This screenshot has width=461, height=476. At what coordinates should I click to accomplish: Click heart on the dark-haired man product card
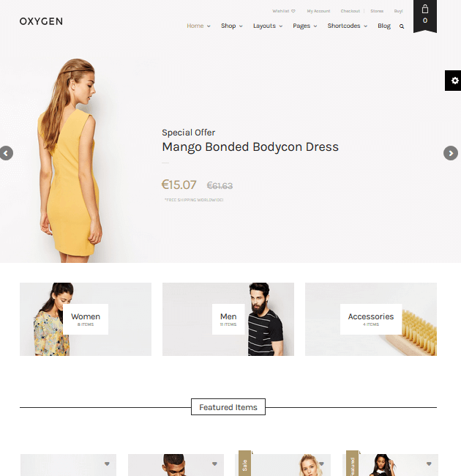pos(214,464)
